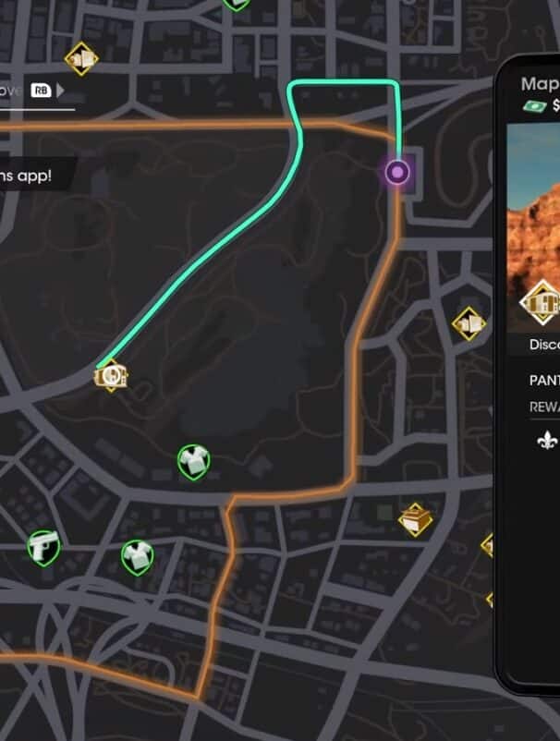Image resolution: width=560 pixels, height=741 pixels.
Task: Select the REWA… rewards heading on phone
Action: [544, 407]
